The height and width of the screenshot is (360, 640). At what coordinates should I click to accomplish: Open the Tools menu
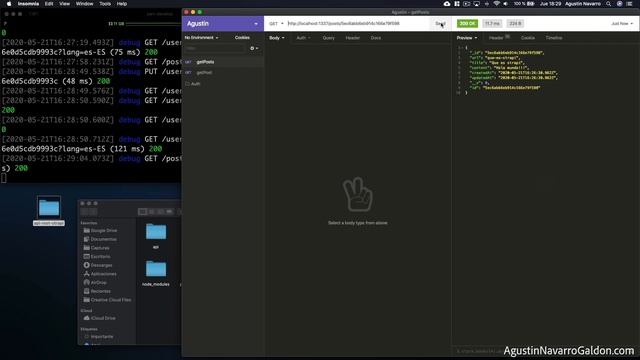[x=105, y=4]
